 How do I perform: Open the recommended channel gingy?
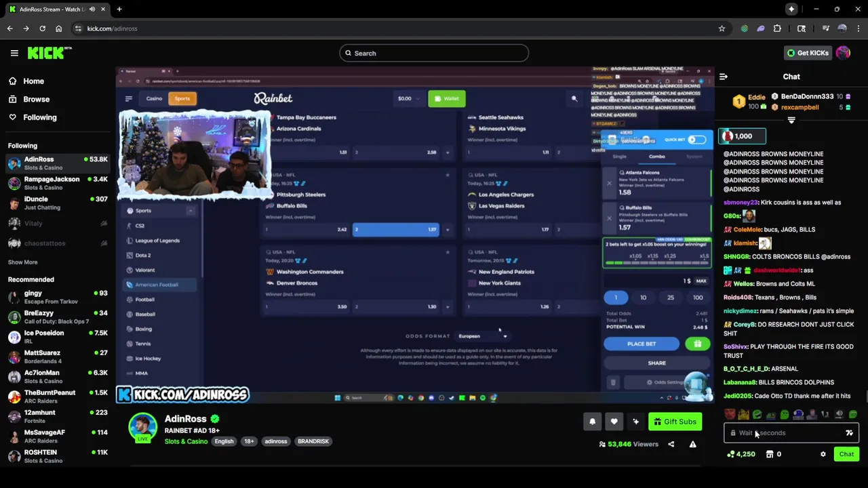(58, 297)
